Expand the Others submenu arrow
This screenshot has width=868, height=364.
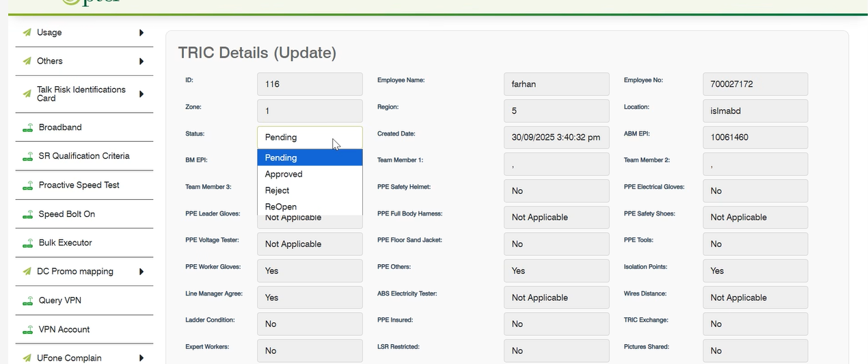pyautogui.click(x=141, y=61)
